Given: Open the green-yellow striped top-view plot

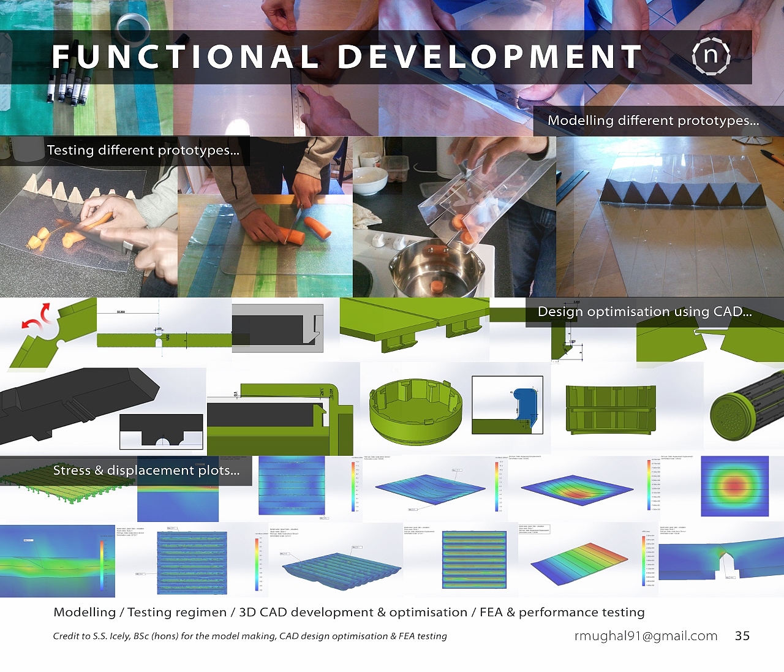Looking at the screenshot, I should (x=475, y=560).
